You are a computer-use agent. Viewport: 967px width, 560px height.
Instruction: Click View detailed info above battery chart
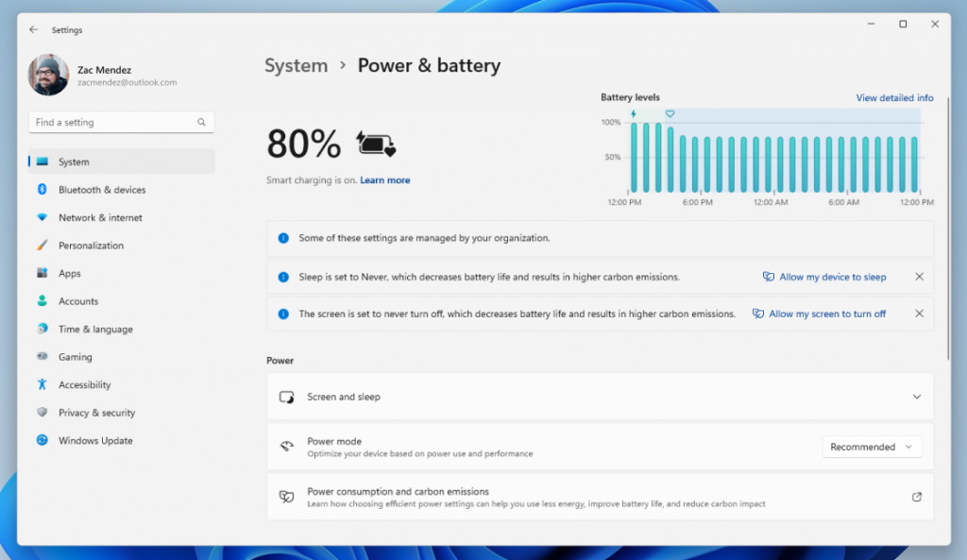tap(893, 97)
